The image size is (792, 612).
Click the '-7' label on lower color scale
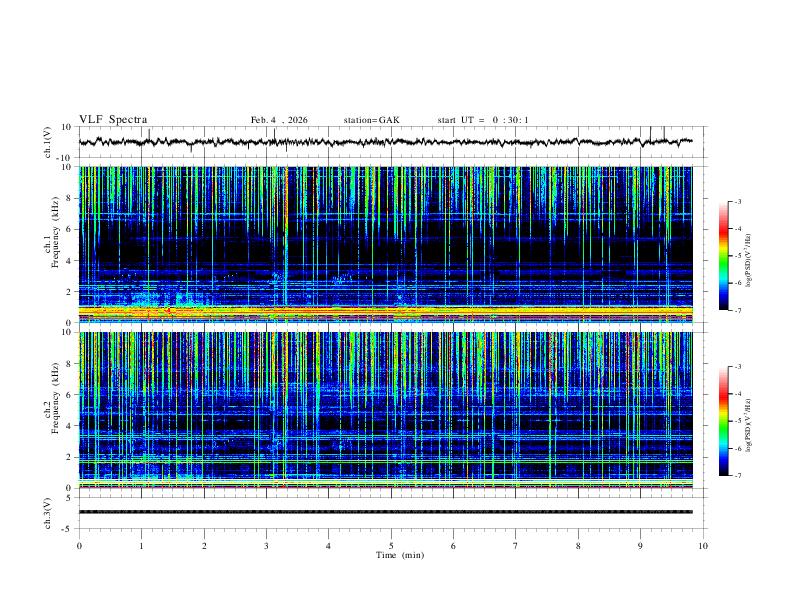(x=738, y=476)
